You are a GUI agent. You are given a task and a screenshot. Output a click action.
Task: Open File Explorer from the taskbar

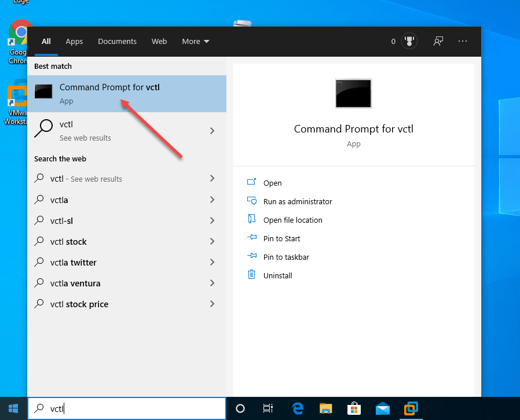(x=325, y=408)
